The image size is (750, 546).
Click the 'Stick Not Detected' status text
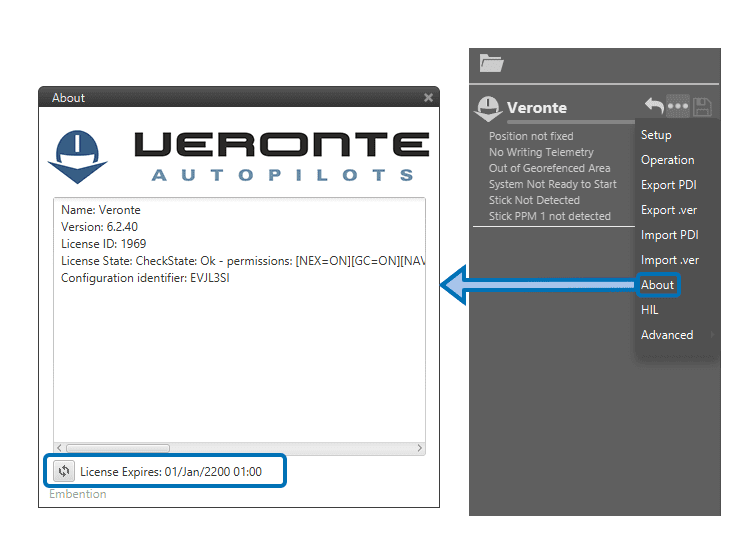[534, 200]
